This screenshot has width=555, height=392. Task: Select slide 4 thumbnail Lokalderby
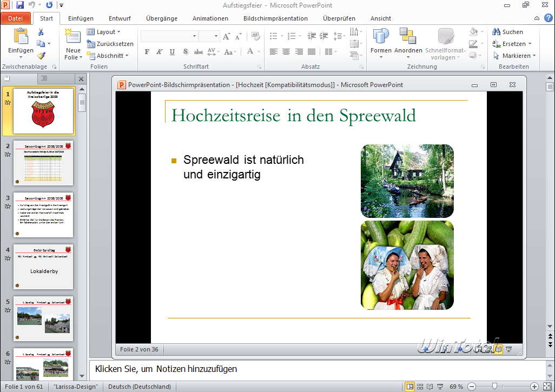click(x=43, y=267)
